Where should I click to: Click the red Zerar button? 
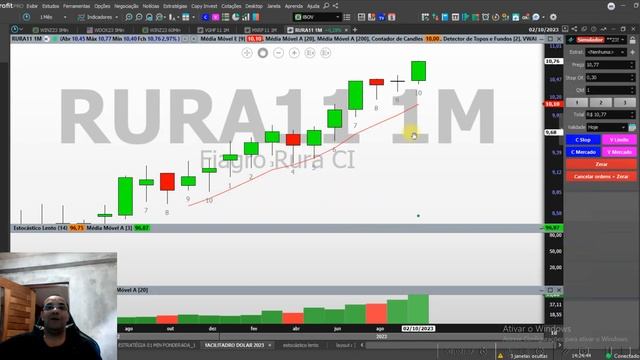click(601, 164)
